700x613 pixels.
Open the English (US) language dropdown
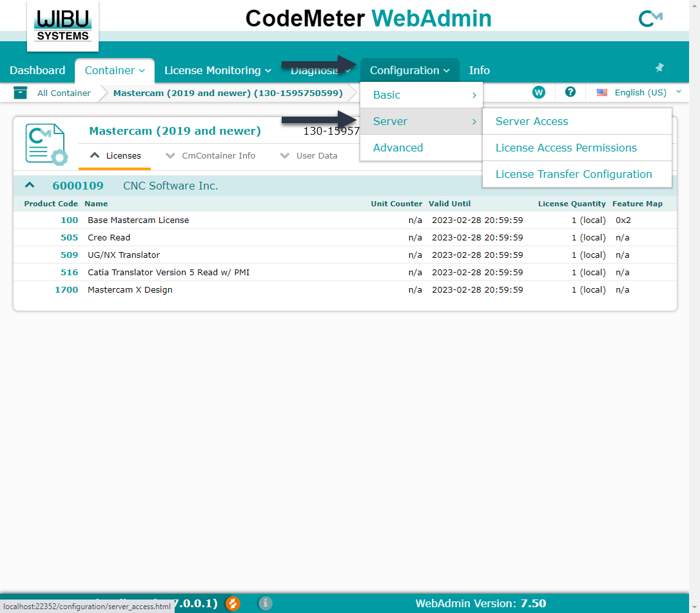click(x=639, y=92)
